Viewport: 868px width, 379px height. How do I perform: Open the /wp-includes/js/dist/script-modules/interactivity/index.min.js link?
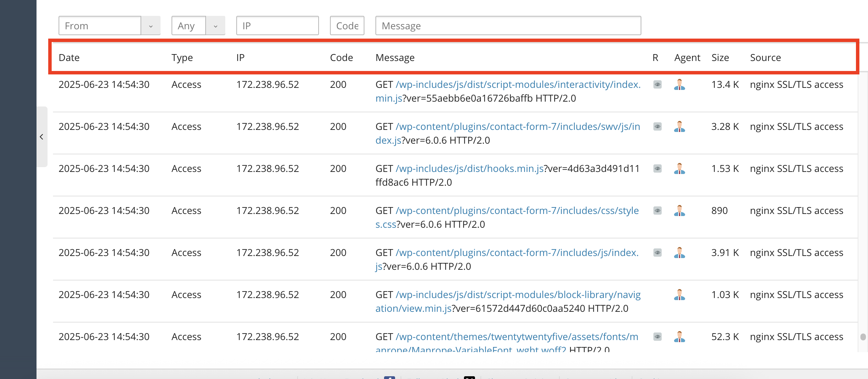518,85
